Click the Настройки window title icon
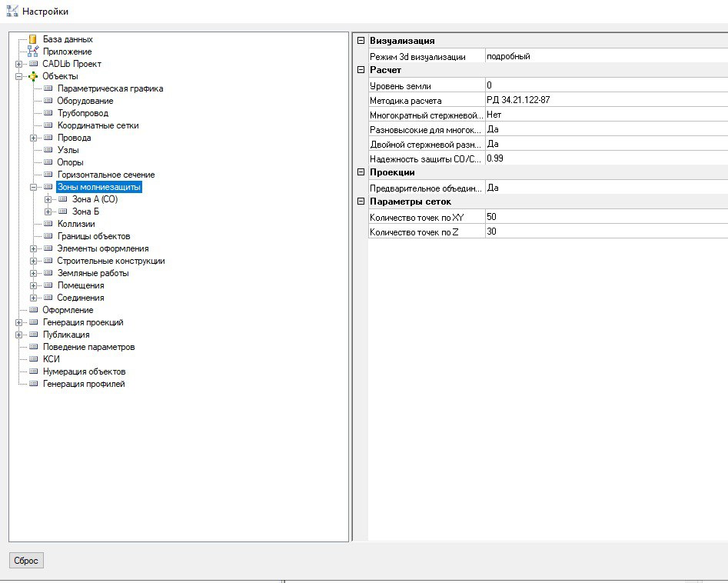728x583 pixels. 12,12
